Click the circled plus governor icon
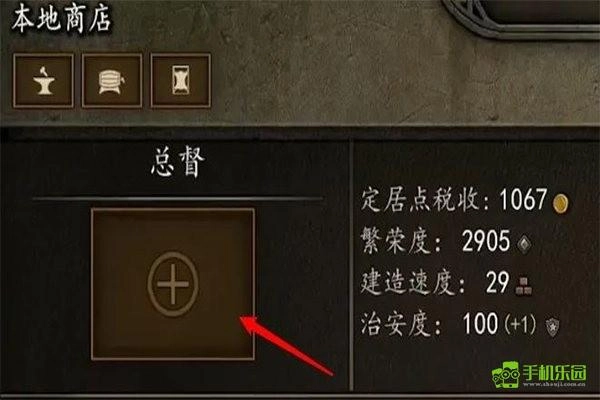The width and height of the screenshot is (600, 400). (173, 284)
